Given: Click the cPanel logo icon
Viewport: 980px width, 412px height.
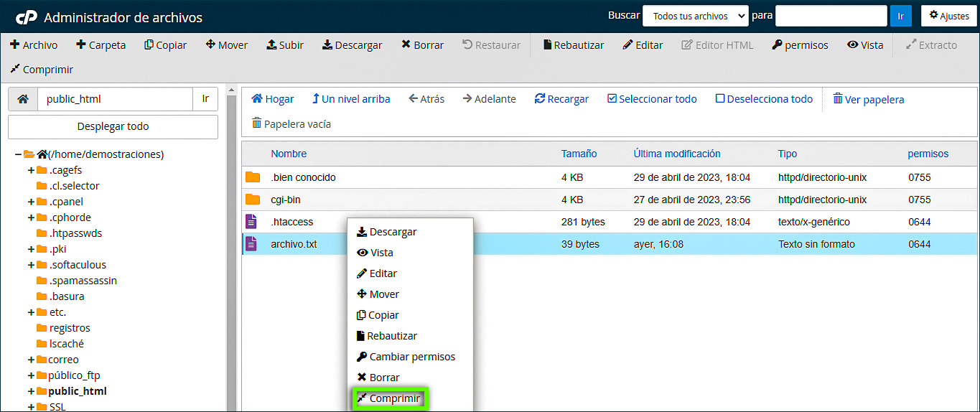Looking at the screenshot, I should tap(26, 17).
